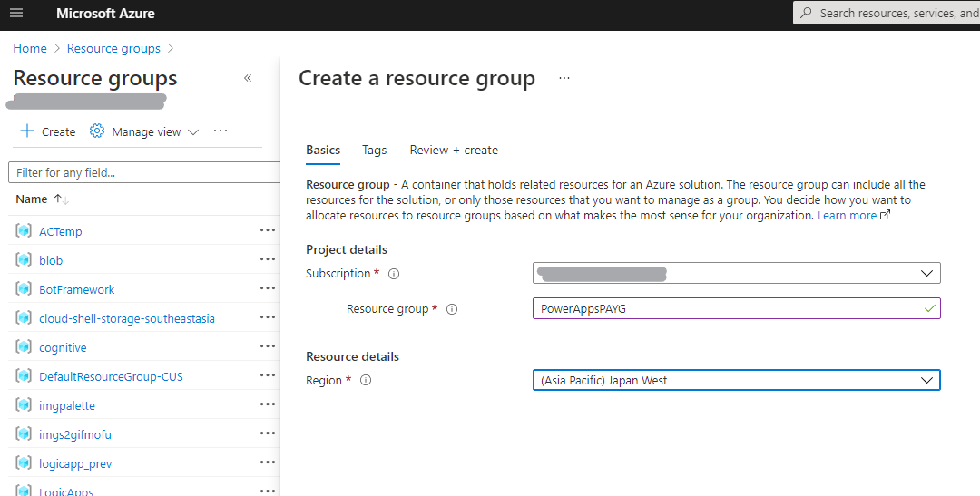The width and height of the screenshot is (980, 496).
Task: Open ellipsis menu for imgpalette row
Action: pyautogui.click(x=268, y=404)
